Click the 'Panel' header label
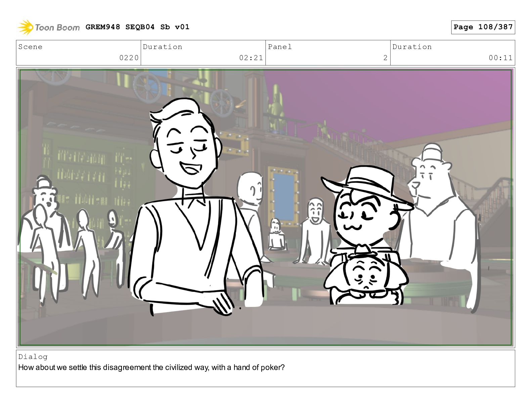Image resolution: width=532 pixels, height=411 pixels. (280, 47)
